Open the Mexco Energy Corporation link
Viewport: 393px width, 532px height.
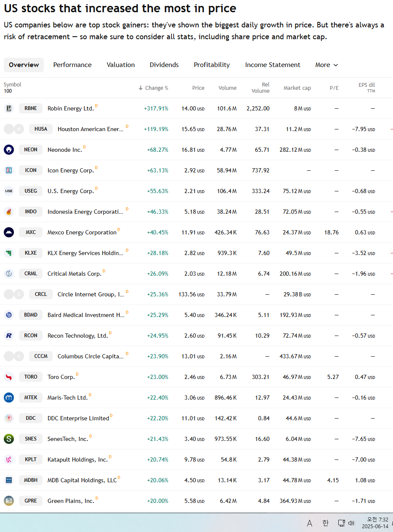[x=82, y=232]
